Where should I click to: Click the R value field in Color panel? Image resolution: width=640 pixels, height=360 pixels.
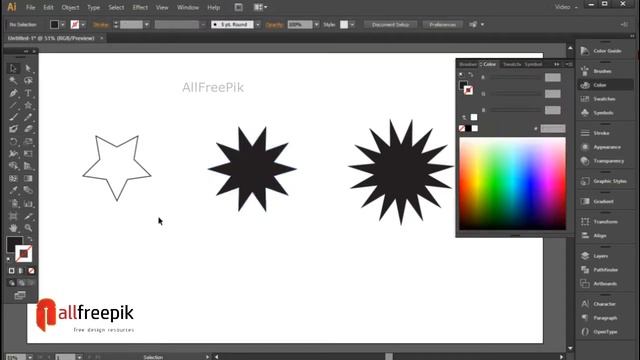click(x=553, y=78)
